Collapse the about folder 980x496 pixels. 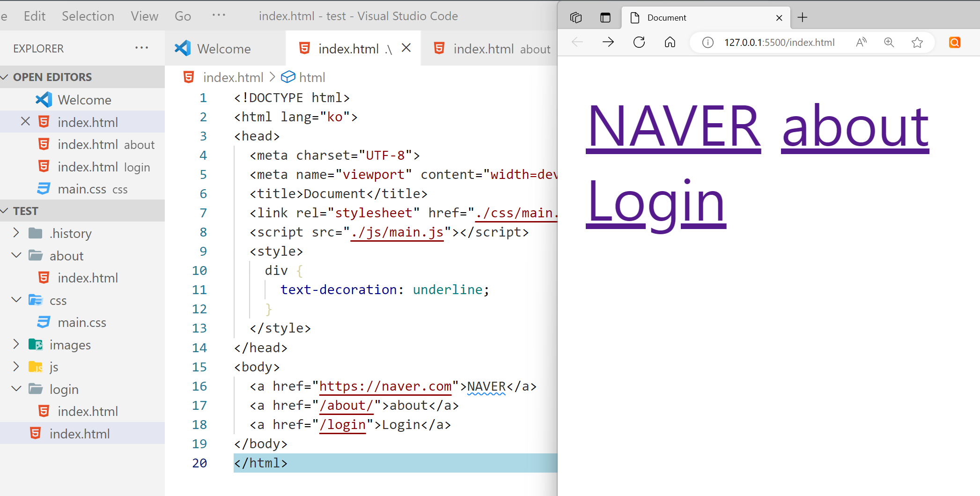[16, 255]
